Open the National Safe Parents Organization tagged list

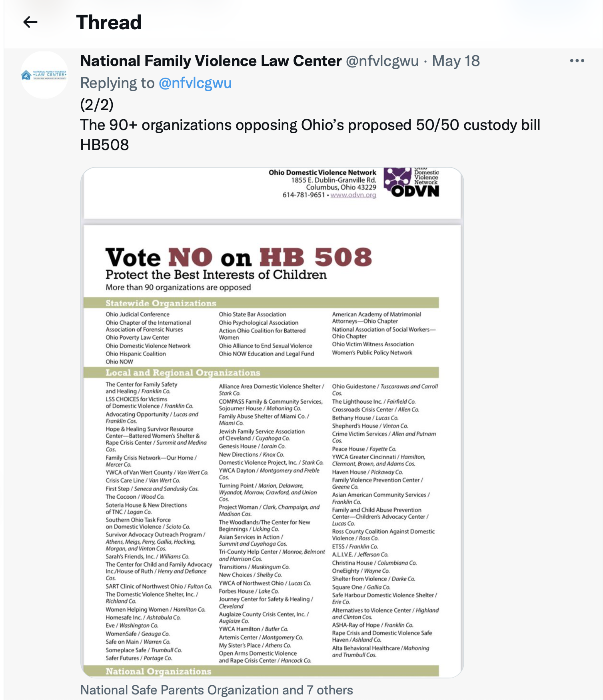[216, 690]
